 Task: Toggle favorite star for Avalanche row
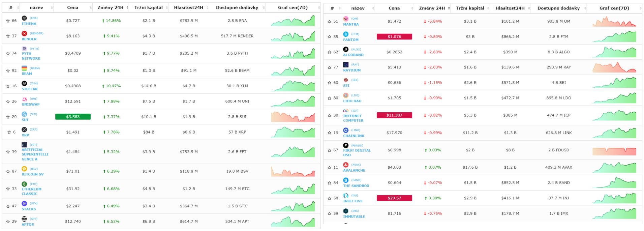(329, 167)
